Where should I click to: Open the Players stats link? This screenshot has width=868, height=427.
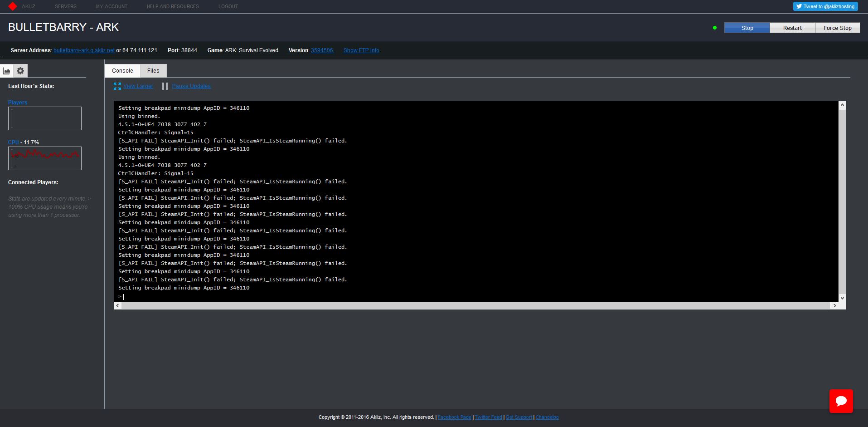pos(18,103)
